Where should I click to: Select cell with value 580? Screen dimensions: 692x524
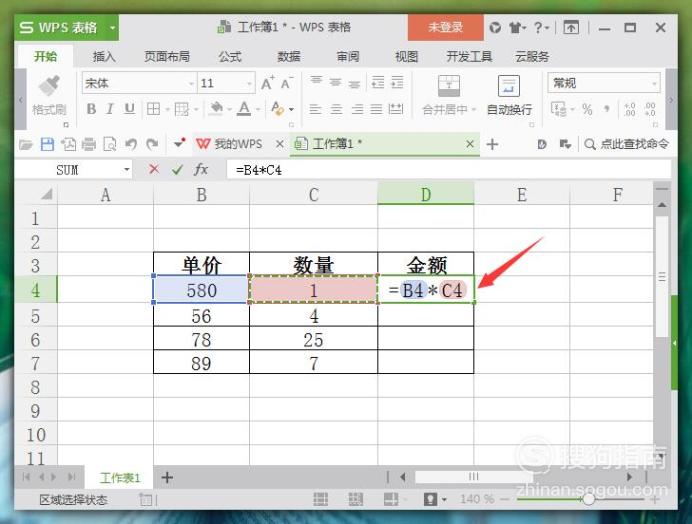point(201,290)
